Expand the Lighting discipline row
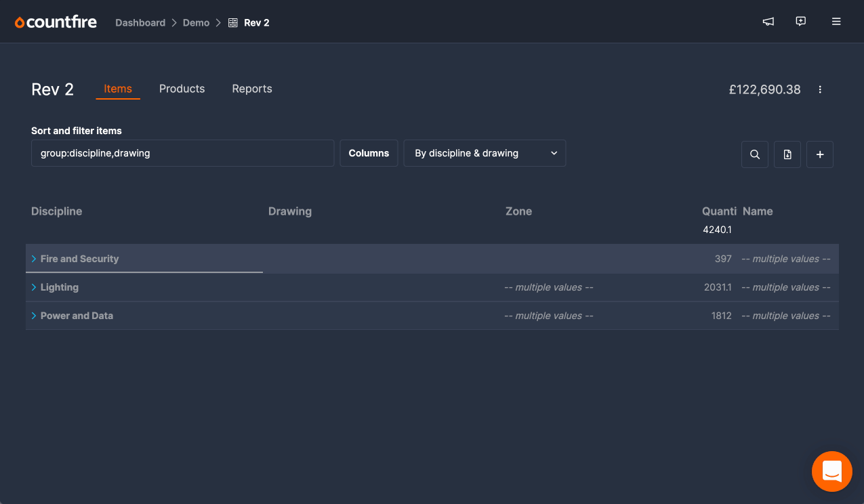Screen dimensions: 864x504 (34, 287)
